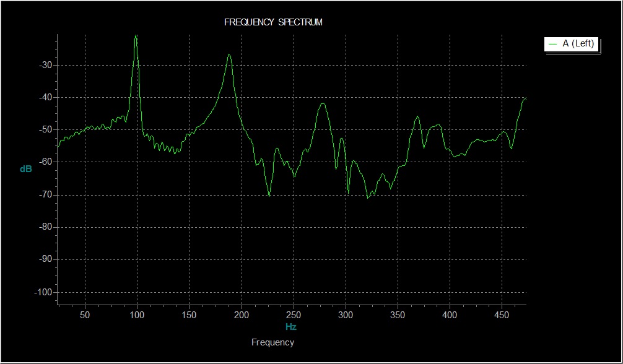Click the -30 tick label on y-axis
The width and height of the screenshot is (623, 364).
click(x=45, y=65)
